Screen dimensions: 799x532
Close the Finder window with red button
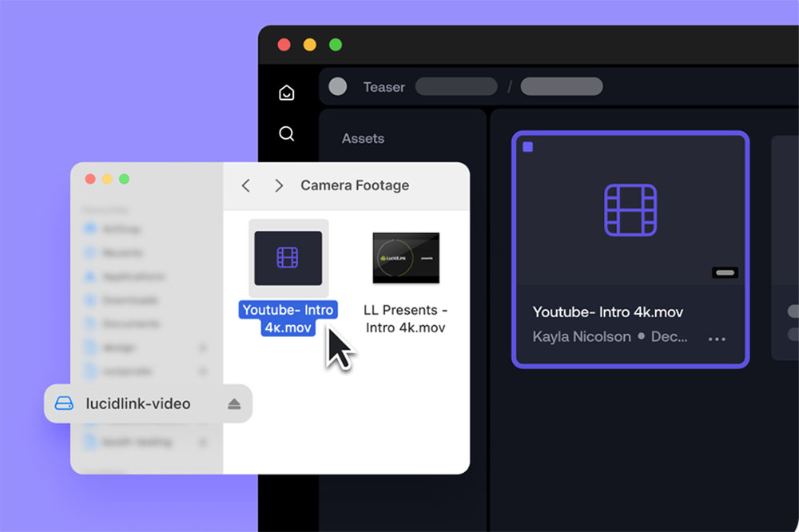(x=90, y=179)
